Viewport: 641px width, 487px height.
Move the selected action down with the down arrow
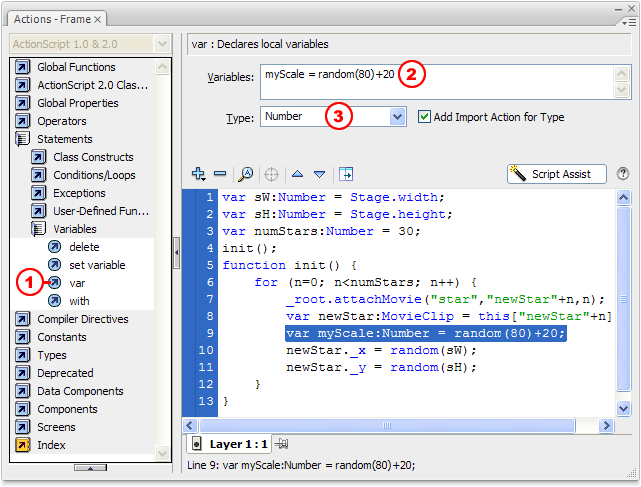point(319,174)
